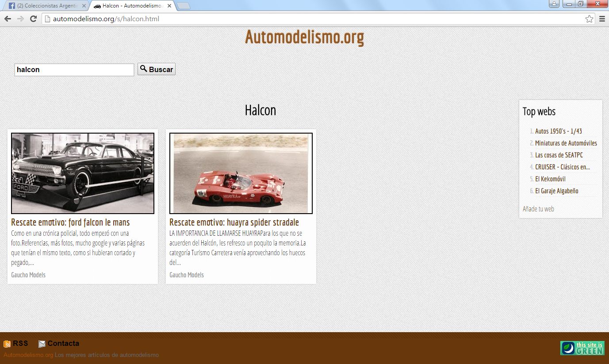Click the Ford Falcon article description text

click(x=78, y=248)
